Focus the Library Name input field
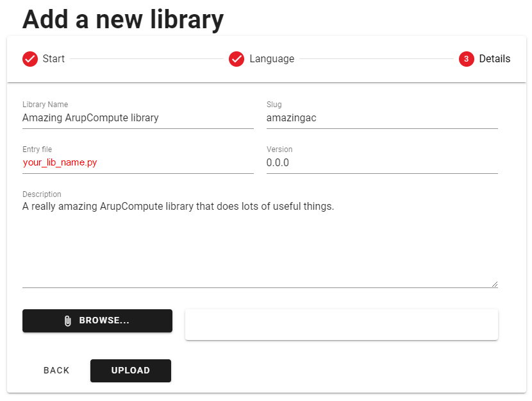Viewport: 532px width, 401px height. point(138,118)
